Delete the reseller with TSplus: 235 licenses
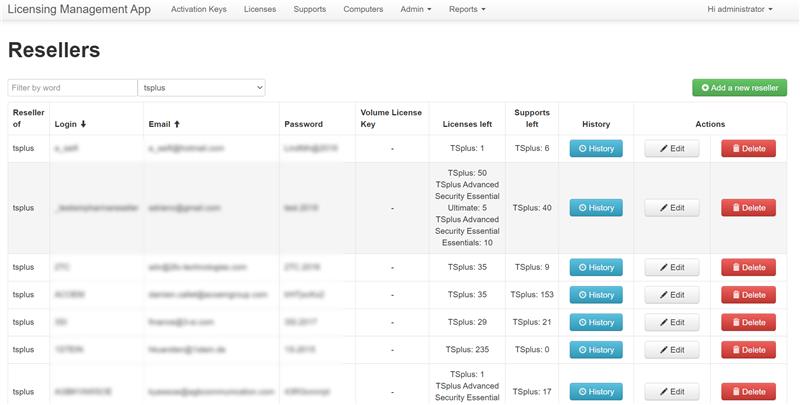The height and width of the screenshot is (405, 800). coord(748,350)
